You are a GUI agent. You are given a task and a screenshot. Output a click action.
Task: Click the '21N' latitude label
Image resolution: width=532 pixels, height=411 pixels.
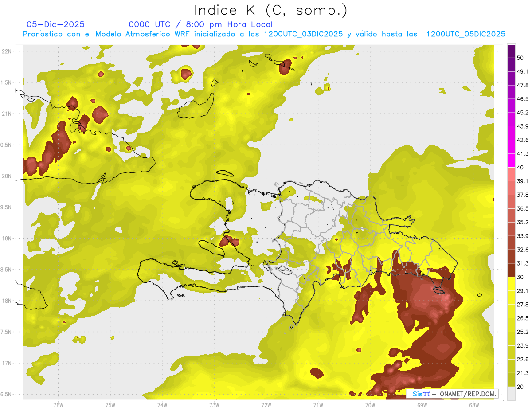(x=7, y=114)
